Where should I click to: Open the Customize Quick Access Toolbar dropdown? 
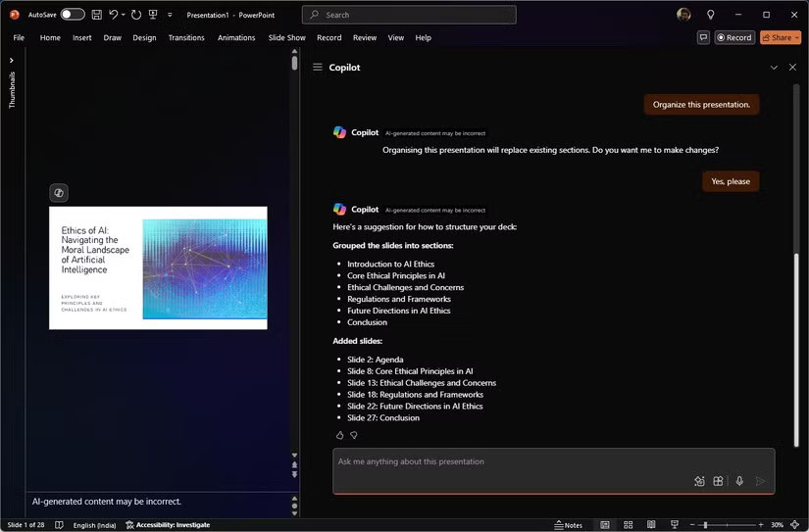(170, 15)
